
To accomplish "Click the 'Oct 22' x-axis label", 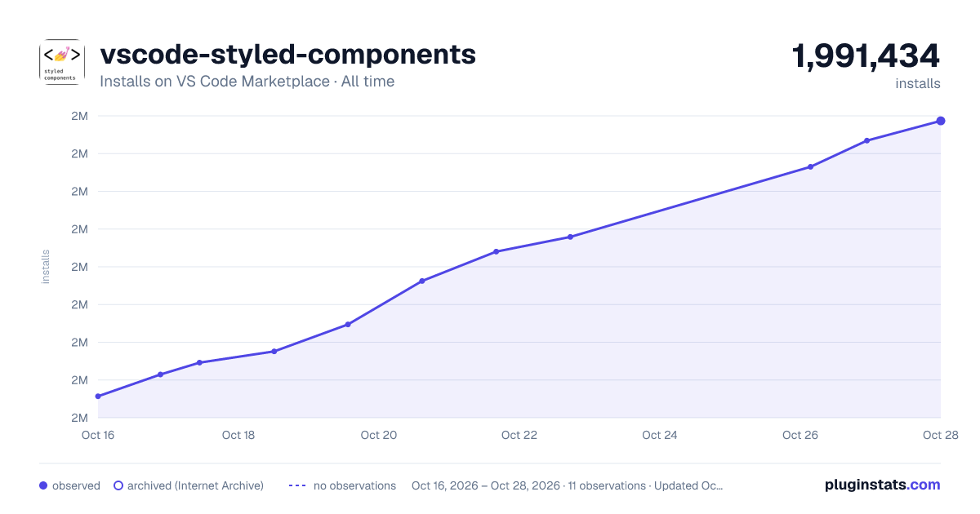I will [x=519, y=435].
